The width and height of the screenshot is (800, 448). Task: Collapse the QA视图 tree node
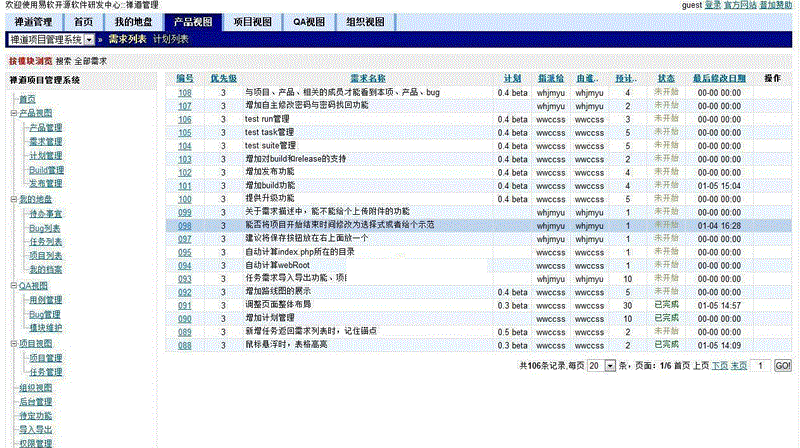14,286
